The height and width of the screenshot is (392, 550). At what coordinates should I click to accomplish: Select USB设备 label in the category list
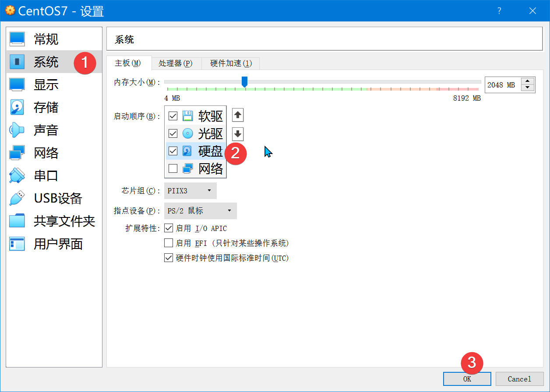click(x=58, y=198)
